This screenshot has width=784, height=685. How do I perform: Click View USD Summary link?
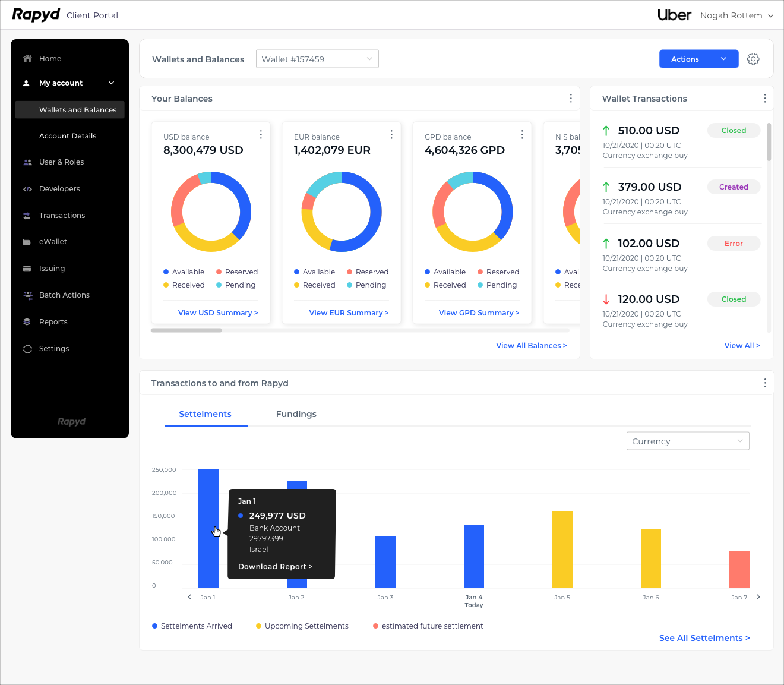click(x=218, y=313)
